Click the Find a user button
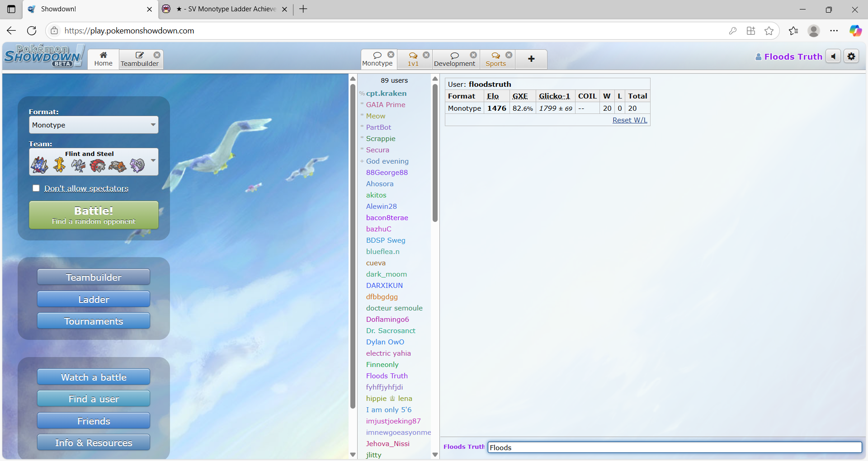The height and width of the screenshot is (461, 868). point(94,399)
